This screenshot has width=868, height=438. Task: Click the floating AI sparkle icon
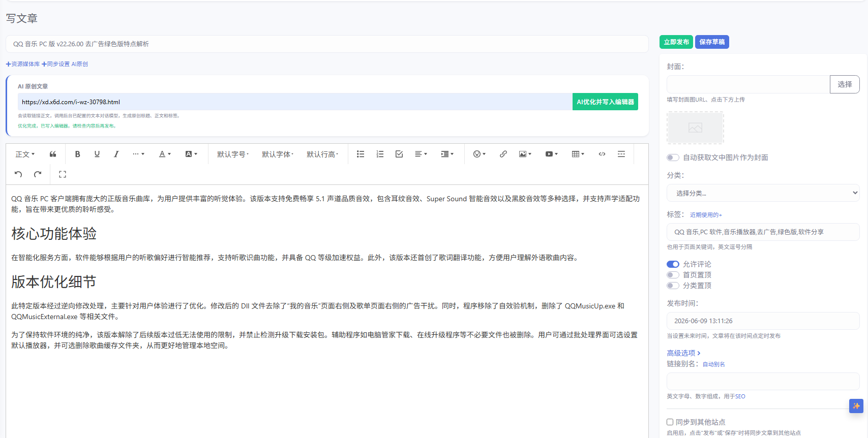click(856, 406)
